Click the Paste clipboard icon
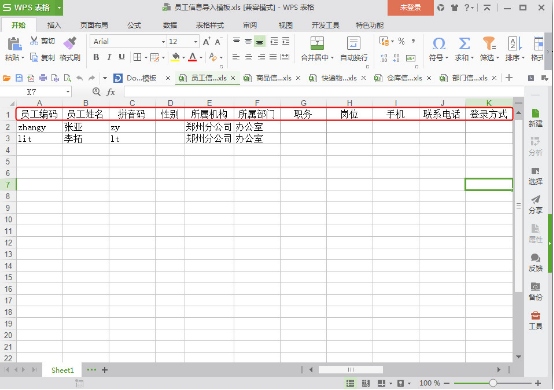 click(x=14, y=44)
